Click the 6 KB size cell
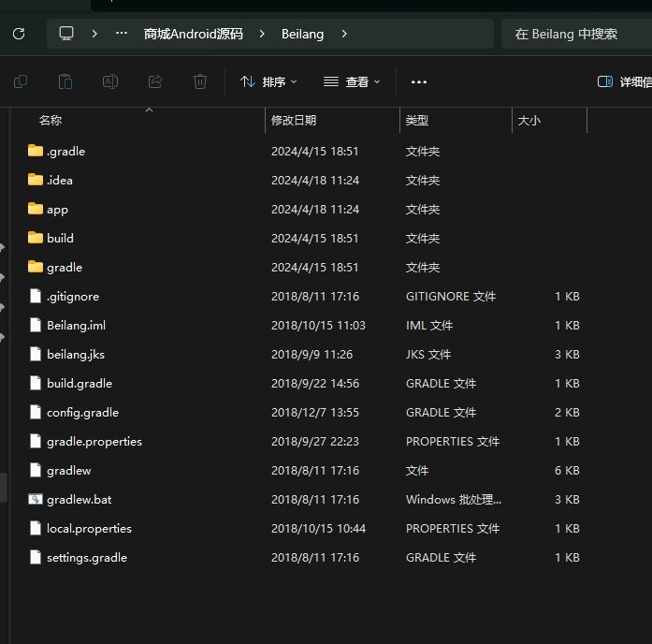The width and height of the screenshot is (652, 644). 567,471
